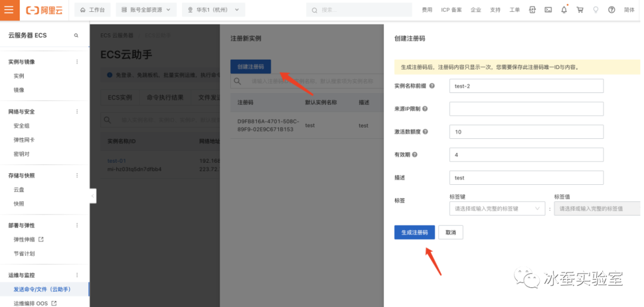The image size is (644, 307).
Task: Select registration code D9FB816A row text
Action: (268, 126)
